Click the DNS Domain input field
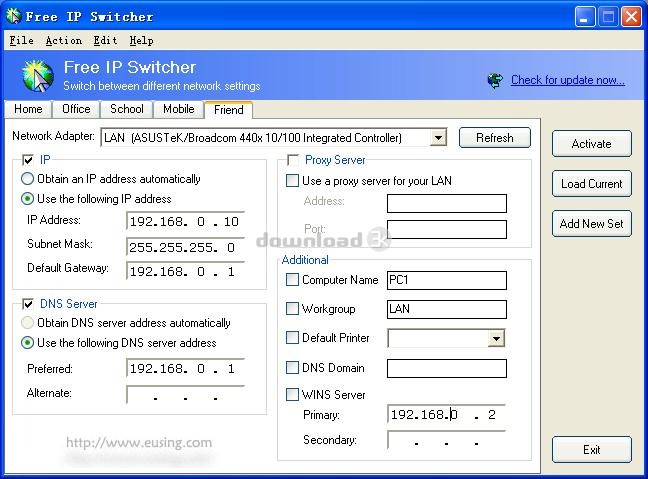 click(x=447, y=368)
